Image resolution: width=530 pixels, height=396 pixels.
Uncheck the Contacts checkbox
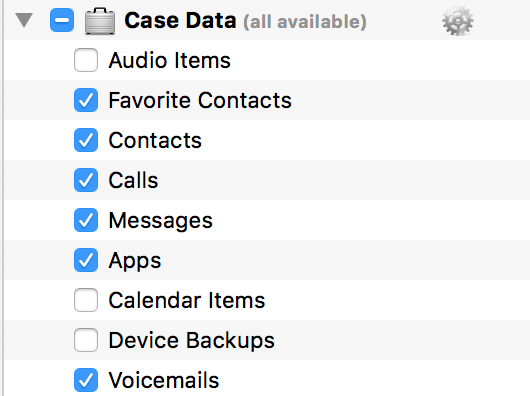(x=86, y=140)
